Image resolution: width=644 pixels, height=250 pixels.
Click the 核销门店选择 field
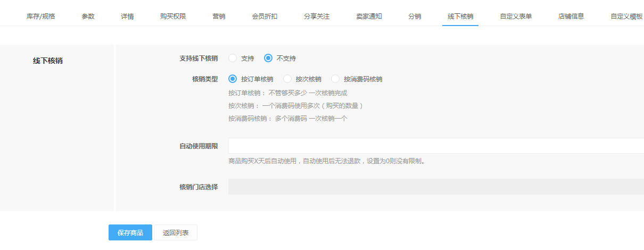[436, 187]
